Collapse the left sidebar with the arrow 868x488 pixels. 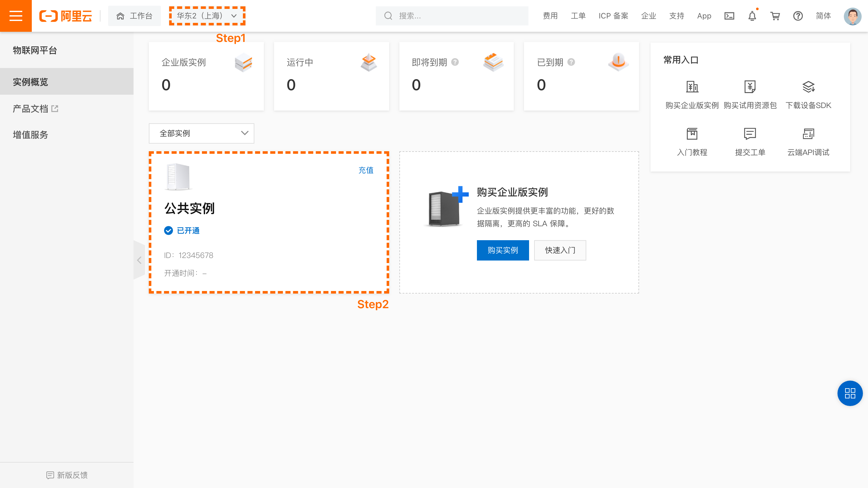click(139, 260)
